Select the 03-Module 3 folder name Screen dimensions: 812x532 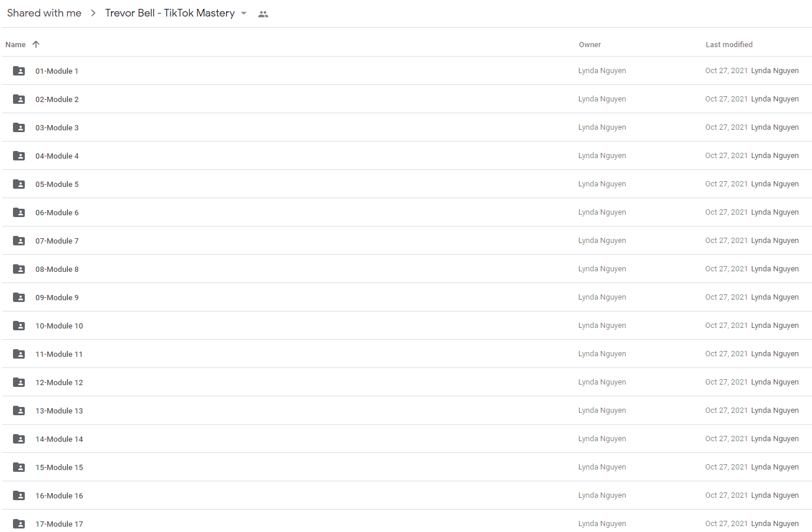tap(57, 128)
